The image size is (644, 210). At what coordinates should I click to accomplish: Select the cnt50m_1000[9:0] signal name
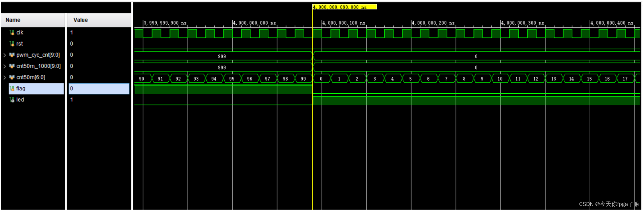pyautogui.click(x=38, y=66)
